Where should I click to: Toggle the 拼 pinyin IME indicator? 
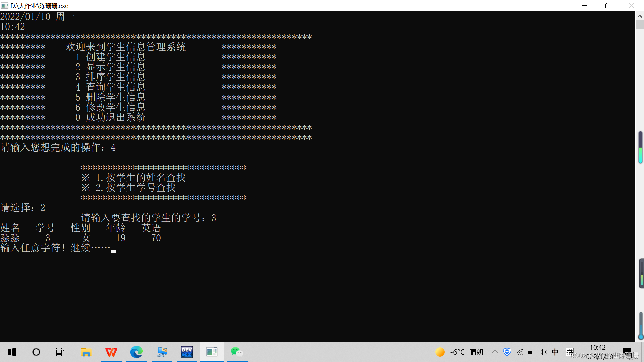[x=569, y=352]
